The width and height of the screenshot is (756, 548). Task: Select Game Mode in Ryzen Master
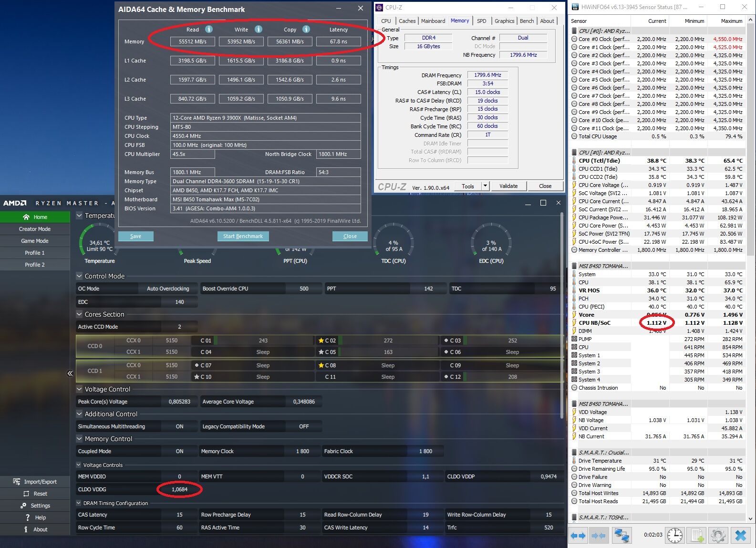point(35,241)
